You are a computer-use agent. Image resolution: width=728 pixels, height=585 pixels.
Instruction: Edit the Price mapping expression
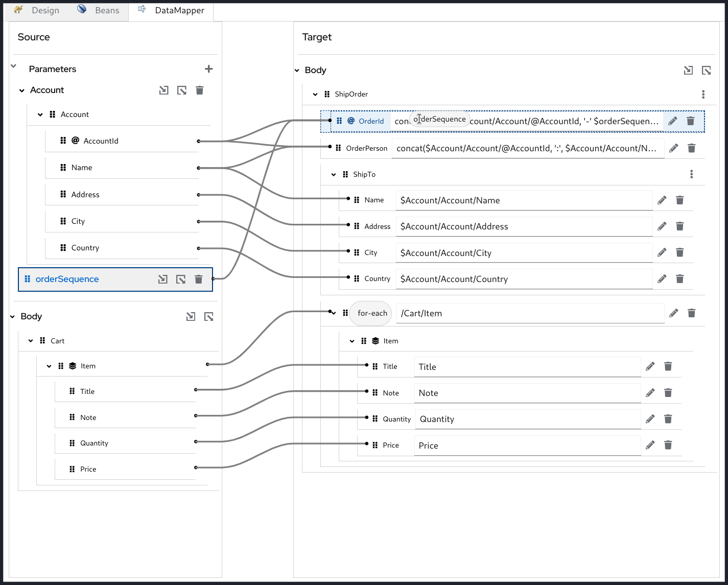[649, 445]
